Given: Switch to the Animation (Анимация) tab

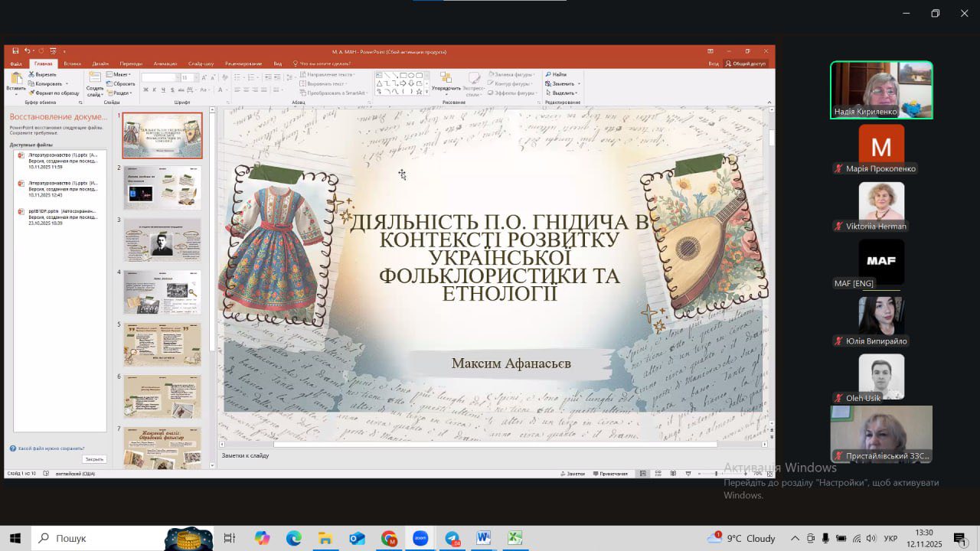Looking at the screenshot, I should (165, 64).
